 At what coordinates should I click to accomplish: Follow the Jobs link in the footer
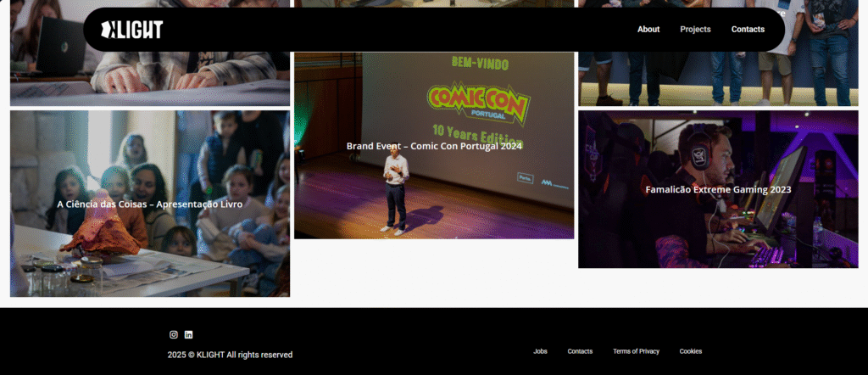tap(540, 351)
